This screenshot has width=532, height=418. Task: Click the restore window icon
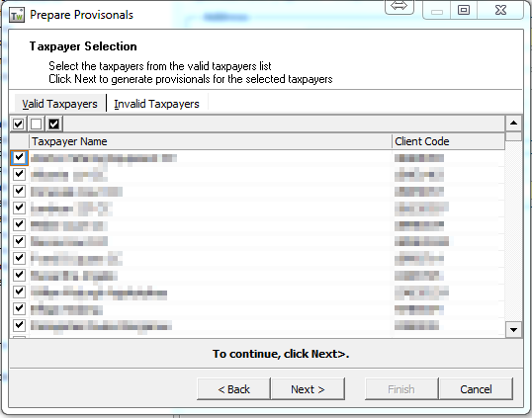click(464, 10)
